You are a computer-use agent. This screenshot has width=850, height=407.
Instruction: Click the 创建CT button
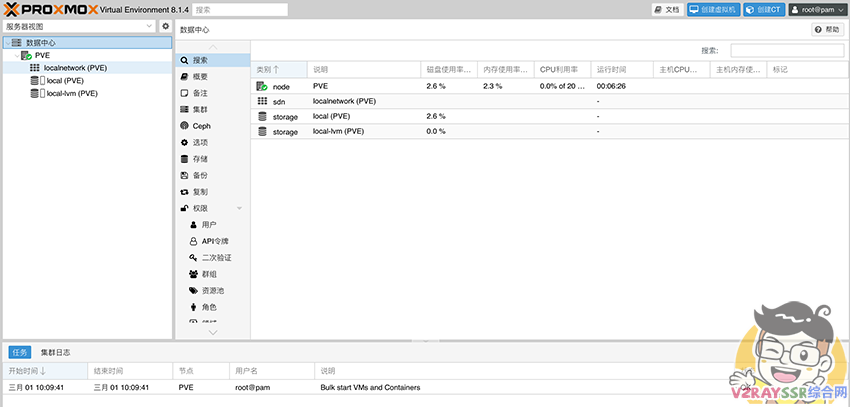pos(763,9)
